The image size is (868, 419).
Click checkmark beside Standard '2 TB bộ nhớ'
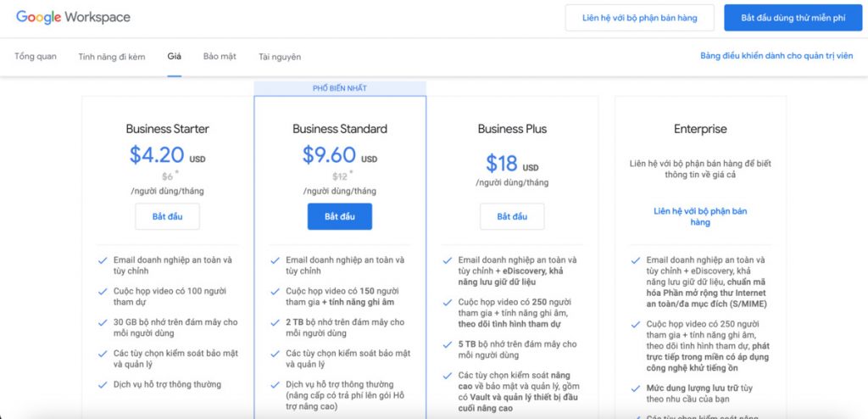[275, 322]
